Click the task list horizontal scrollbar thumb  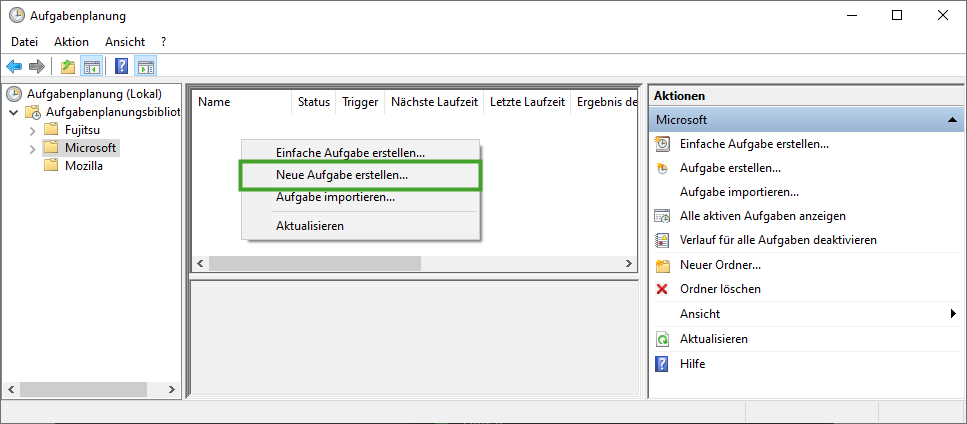click(315, 263)
